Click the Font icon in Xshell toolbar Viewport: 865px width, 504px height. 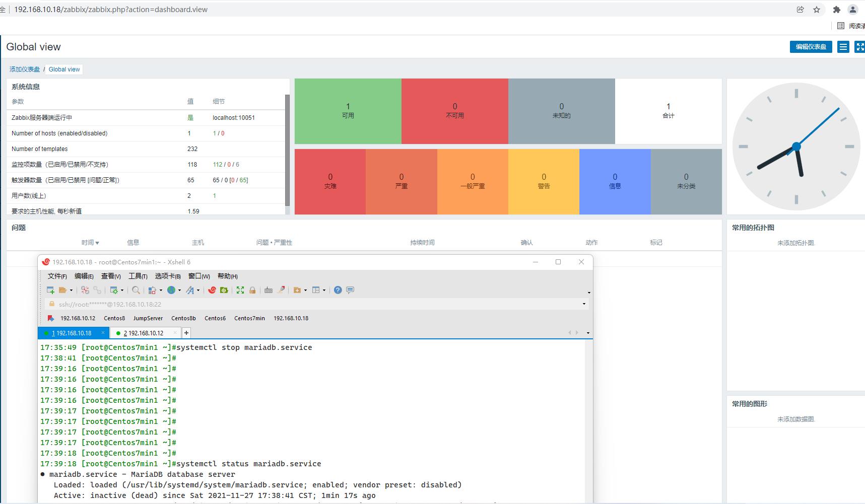click(190, 290)
